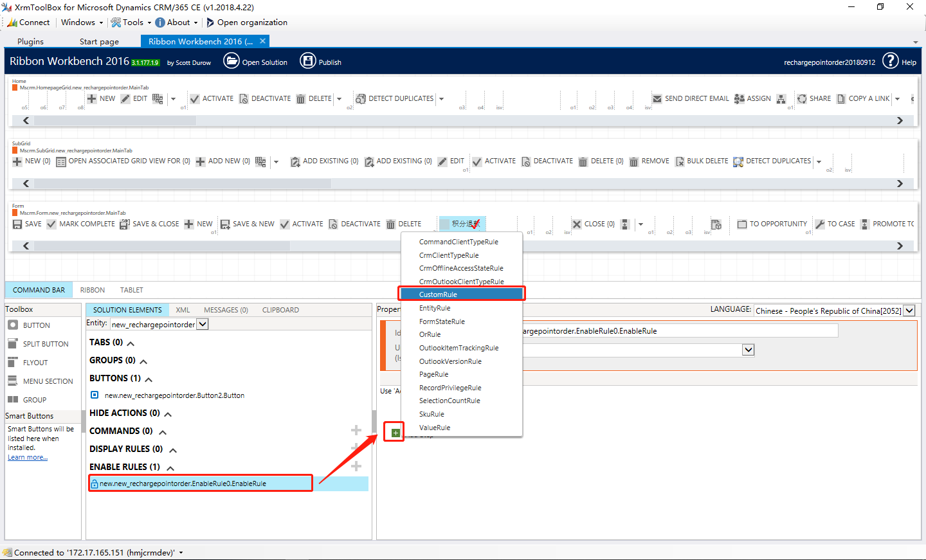Click DETECT DUPLICATES in the Home ribbon

(395, 98)
